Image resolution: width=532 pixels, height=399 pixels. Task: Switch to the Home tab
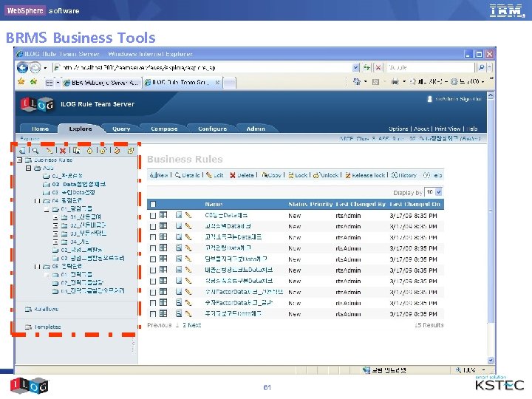tap(40, 129)
